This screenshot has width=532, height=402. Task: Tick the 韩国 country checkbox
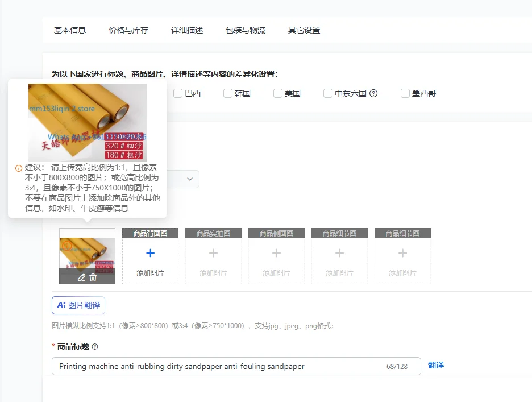[x=228, y=93]
